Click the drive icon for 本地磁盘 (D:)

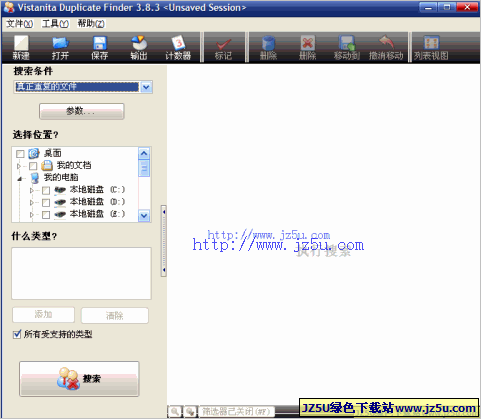[60, 202]
